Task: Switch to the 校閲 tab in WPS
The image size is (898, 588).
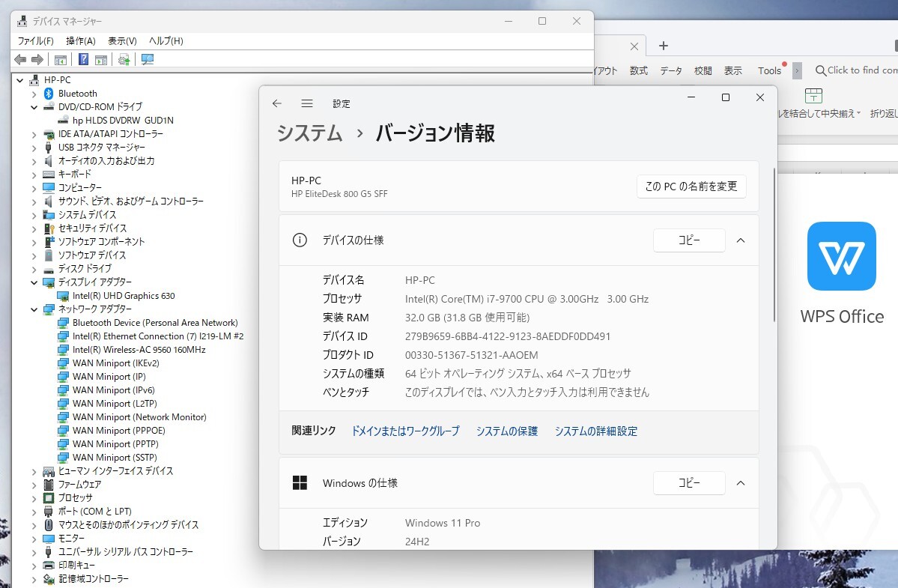Action: pos(703,70)
